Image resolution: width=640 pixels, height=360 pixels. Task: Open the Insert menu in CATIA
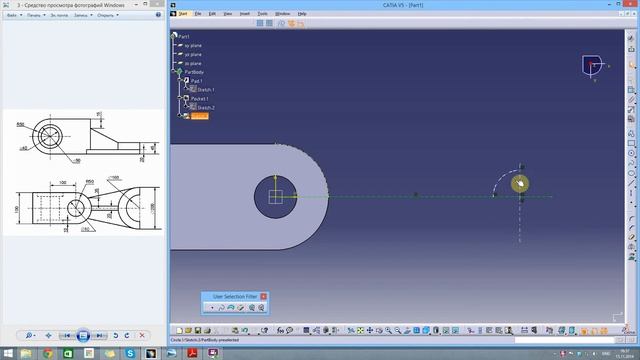pos(244,14)
